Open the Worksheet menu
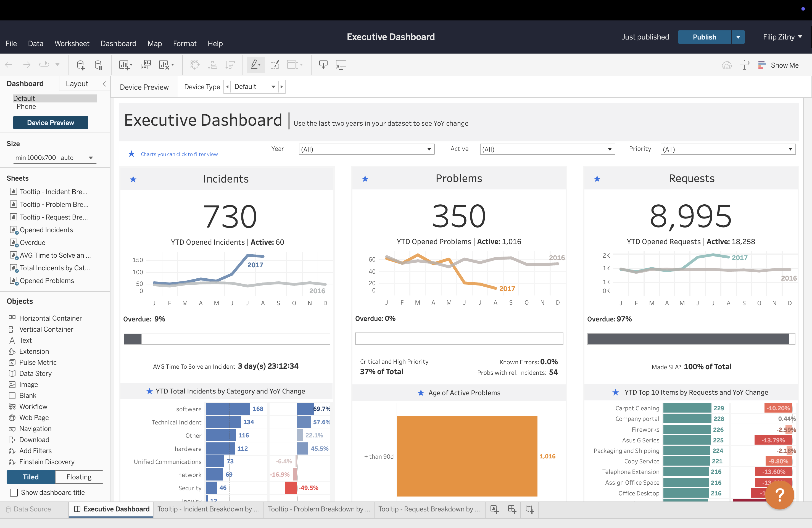 (72, 44)
